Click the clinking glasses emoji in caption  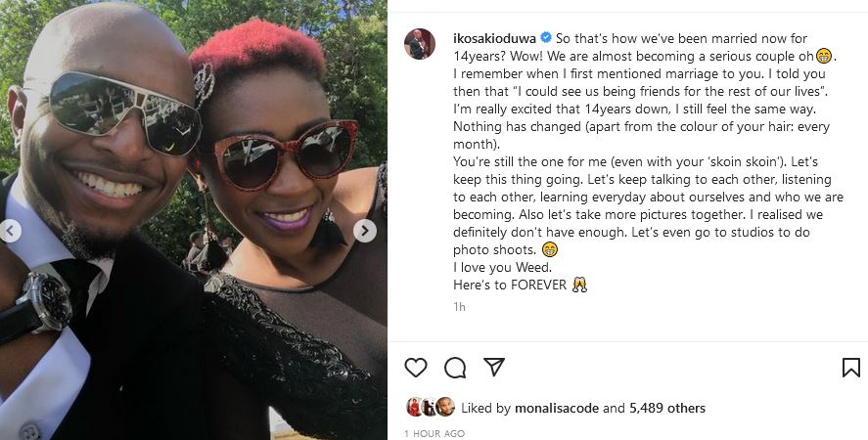click(579, 286)
